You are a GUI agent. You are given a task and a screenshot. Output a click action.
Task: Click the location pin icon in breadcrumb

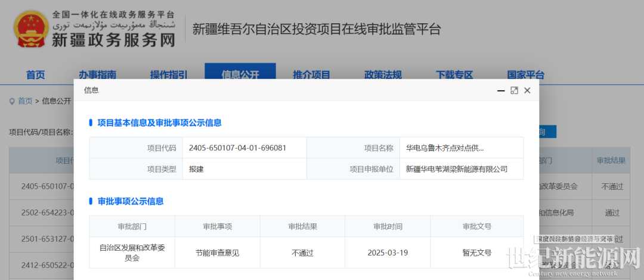[12, 101]
